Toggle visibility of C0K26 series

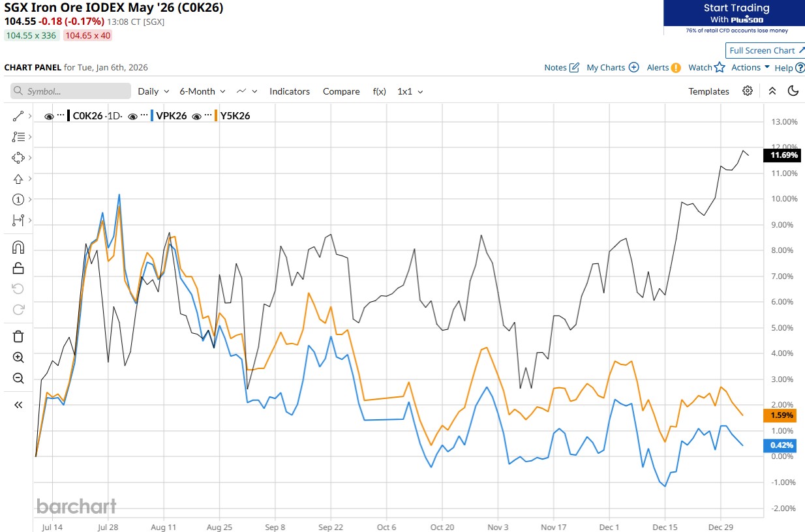pyautogui.click(x=49, y=116)
